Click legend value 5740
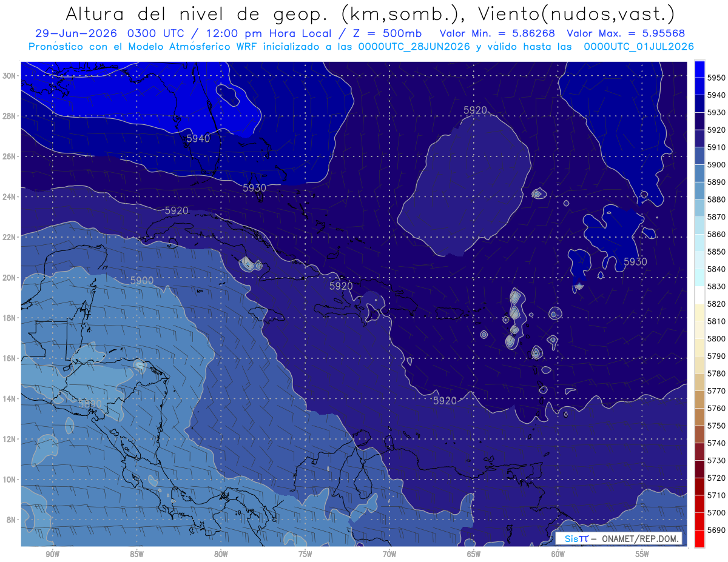728x562 pixels. point(716,443)
